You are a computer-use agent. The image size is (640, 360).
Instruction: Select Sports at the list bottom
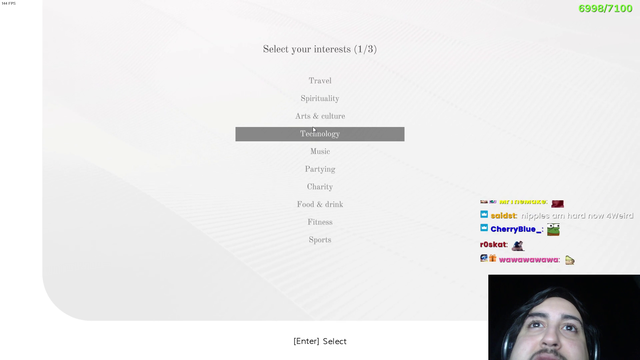point(320,240)
